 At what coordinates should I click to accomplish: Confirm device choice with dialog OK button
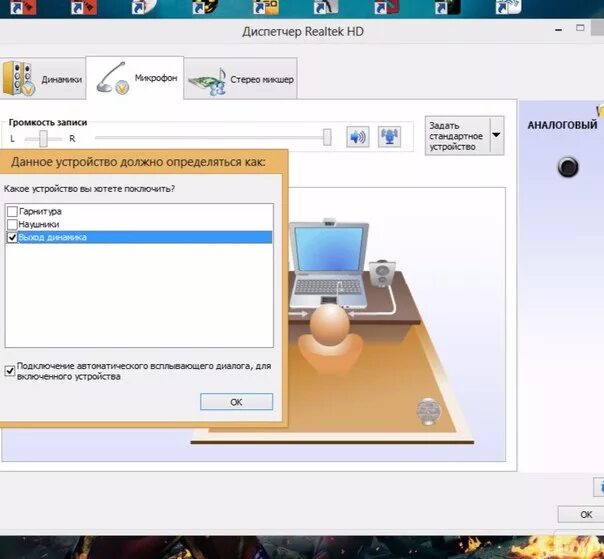[236, 402]
